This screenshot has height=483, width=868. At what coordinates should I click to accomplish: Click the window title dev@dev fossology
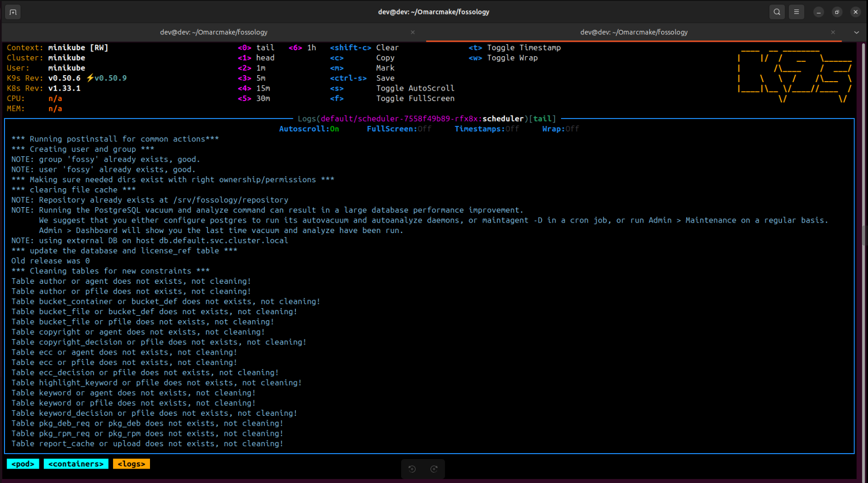434,12
